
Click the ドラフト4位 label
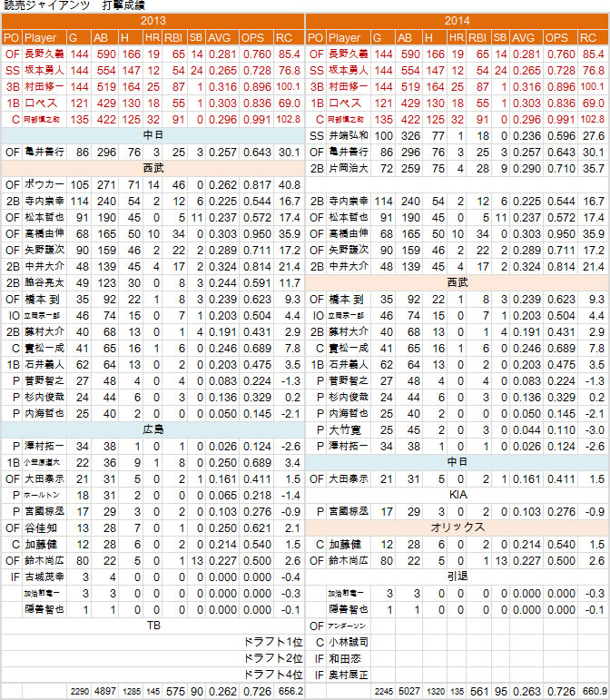pos(273,675)
